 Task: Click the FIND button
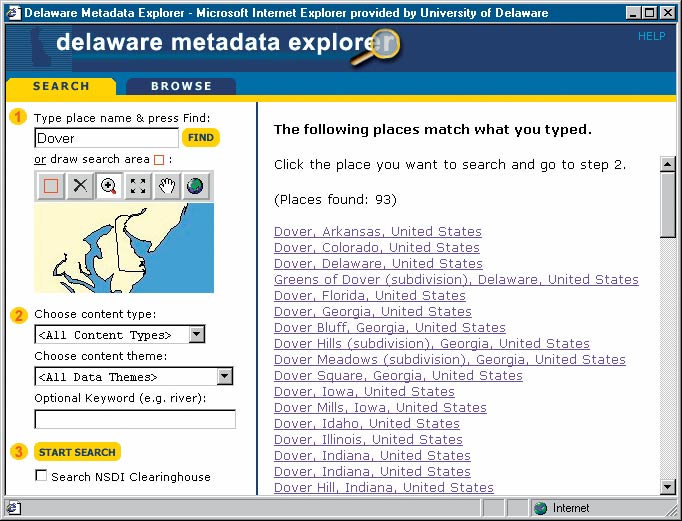(x=201, y=137)
